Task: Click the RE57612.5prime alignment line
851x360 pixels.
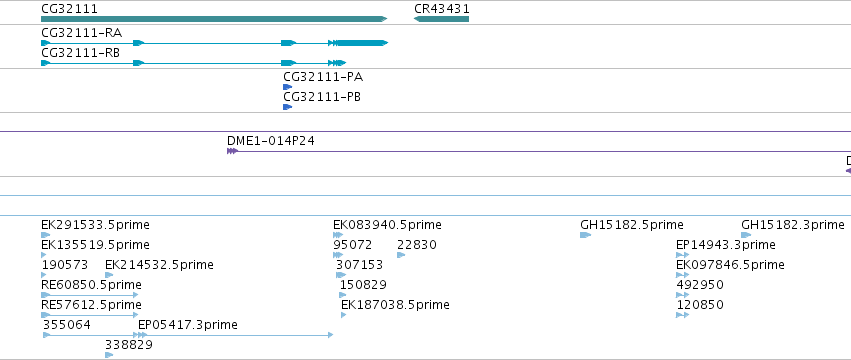Action: coord(90,315)
